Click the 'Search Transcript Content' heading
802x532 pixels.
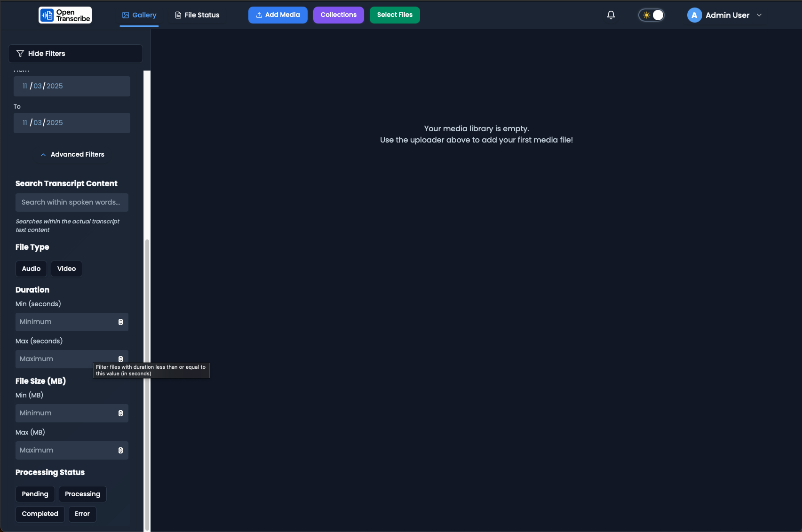point(66,183)
